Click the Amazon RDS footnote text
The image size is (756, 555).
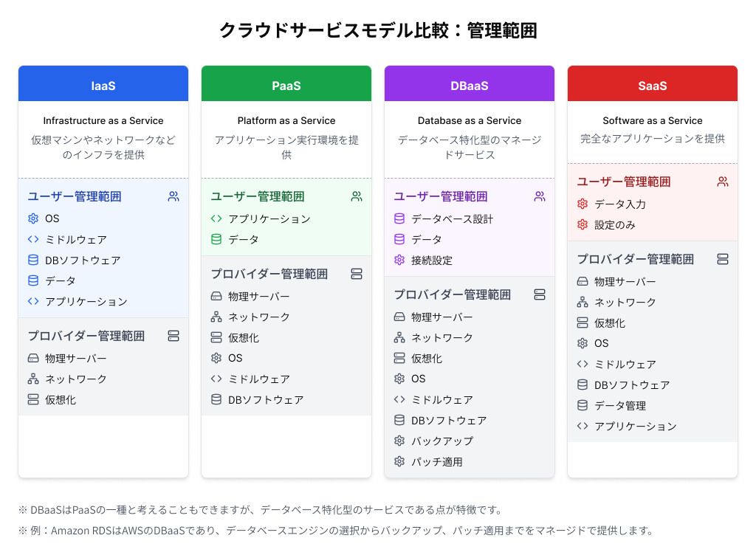click(336, 531)
